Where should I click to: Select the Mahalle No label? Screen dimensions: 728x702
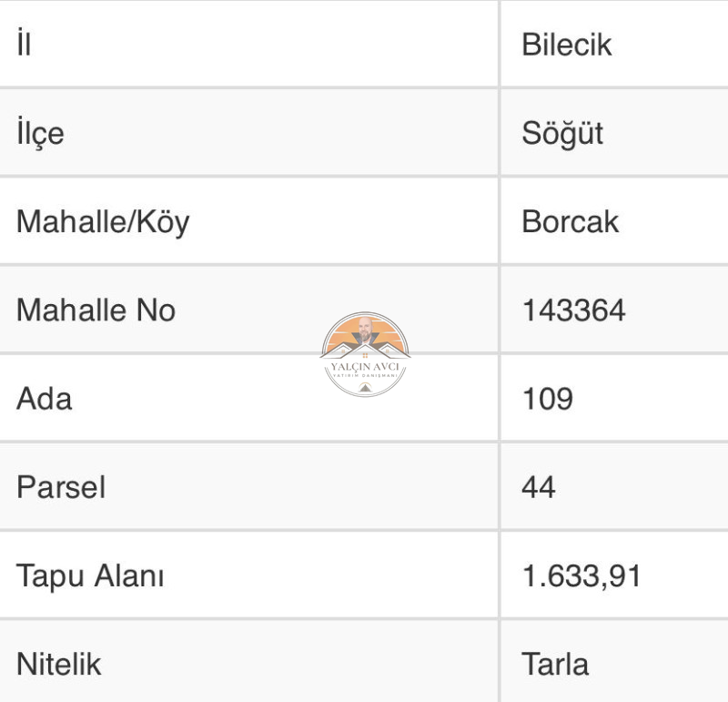(96, 310)
